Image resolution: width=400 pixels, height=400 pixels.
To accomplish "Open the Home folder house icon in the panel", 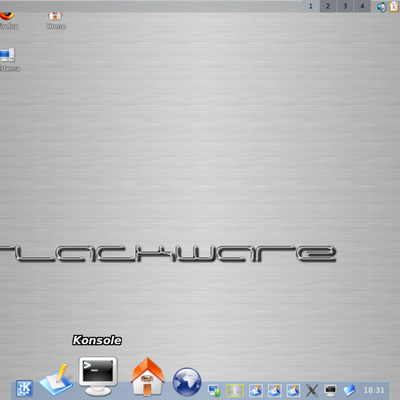I will click(x=147, y=377).
